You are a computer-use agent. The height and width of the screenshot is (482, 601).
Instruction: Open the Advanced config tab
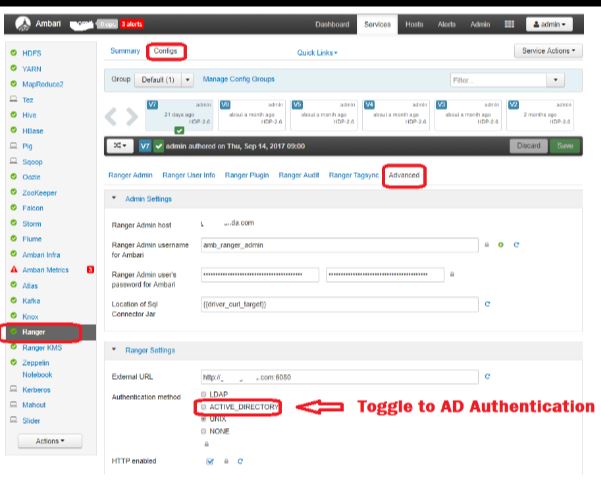click(404, 175)
